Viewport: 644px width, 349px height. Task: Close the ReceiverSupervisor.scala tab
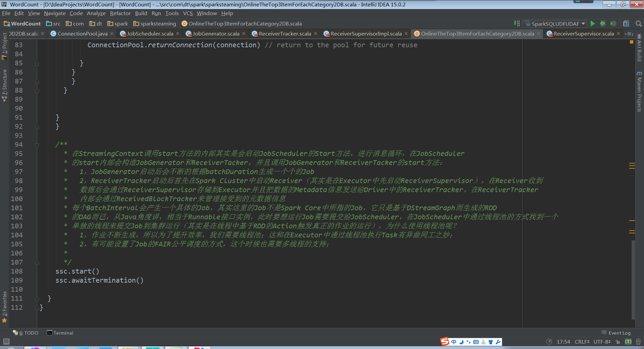pyautogui.click(x=619, y=34)
